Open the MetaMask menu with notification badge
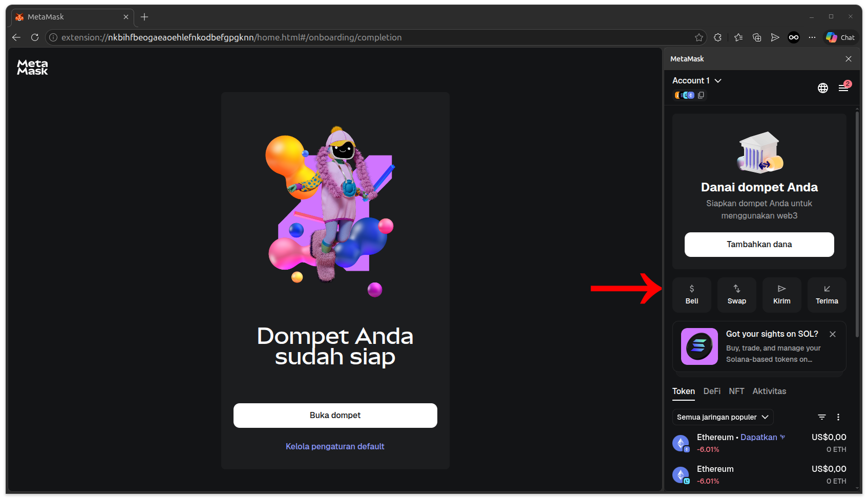 click(843, 88)
